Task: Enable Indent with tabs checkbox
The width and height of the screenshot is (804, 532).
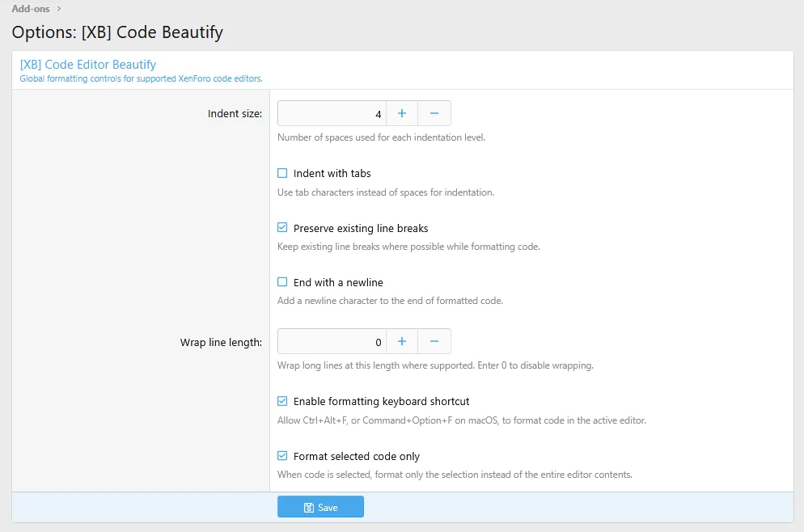Action: click(x=282, y=173)
